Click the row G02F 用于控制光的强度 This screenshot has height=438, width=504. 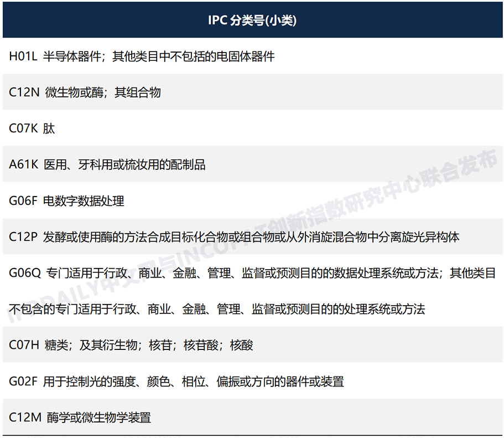(252, 381)
